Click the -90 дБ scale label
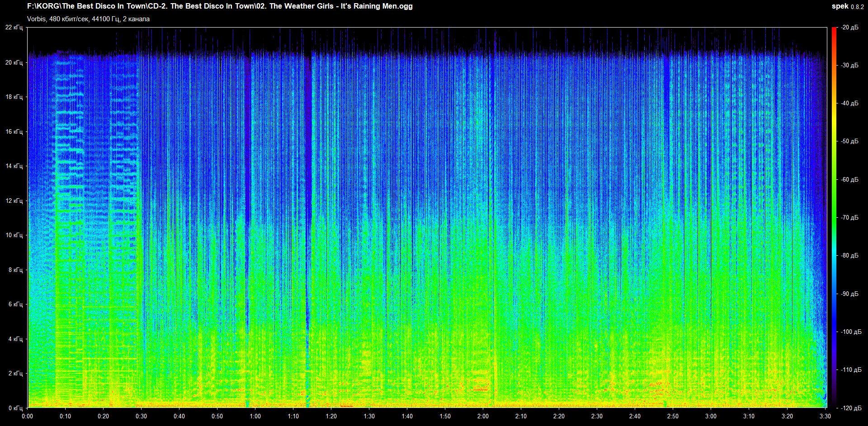The width and height of the screenshot is (868, 426). 849,294
